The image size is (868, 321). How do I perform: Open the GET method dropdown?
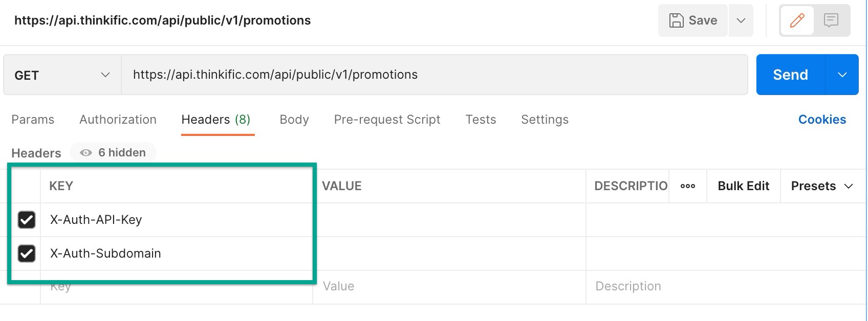tap(62, 75)
